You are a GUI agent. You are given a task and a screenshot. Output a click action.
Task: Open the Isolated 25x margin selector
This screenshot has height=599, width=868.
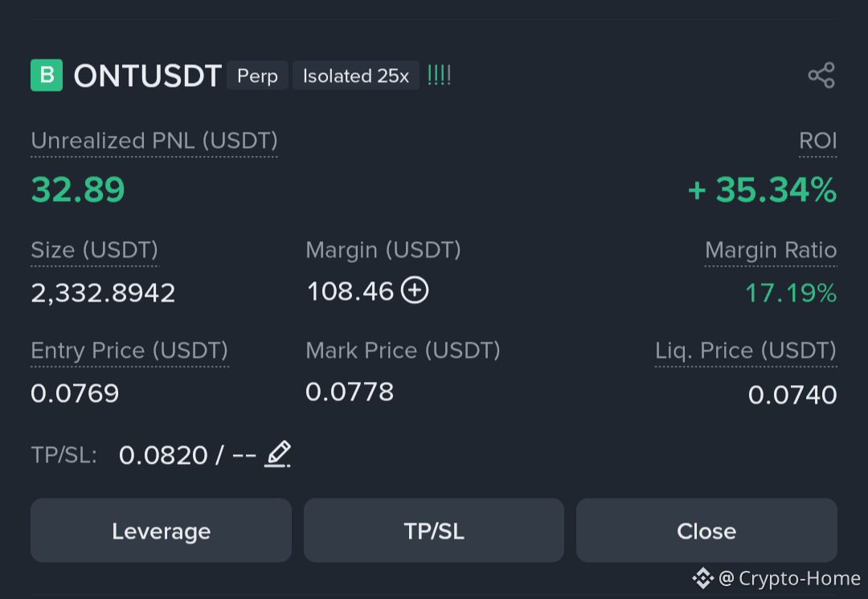356,76
